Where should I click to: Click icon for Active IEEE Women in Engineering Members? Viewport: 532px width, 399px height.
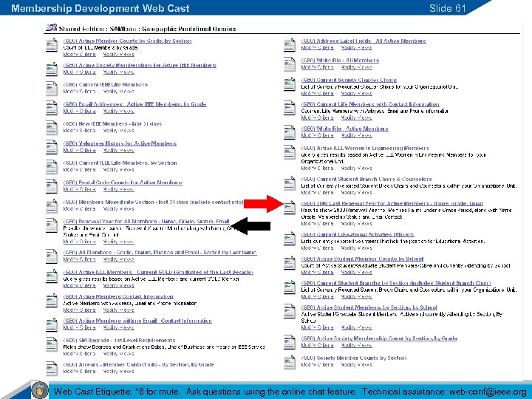pos(290,151)
